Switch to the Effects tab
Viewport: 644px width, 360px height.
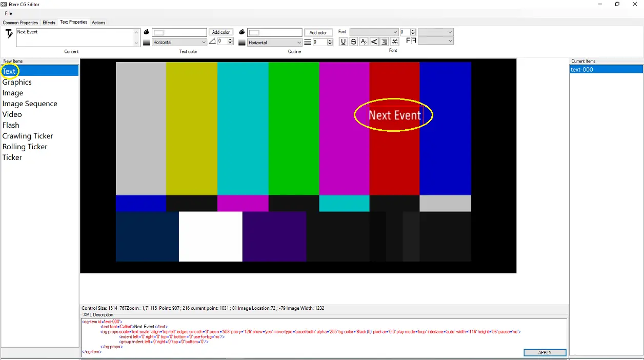tap(49, 23)
